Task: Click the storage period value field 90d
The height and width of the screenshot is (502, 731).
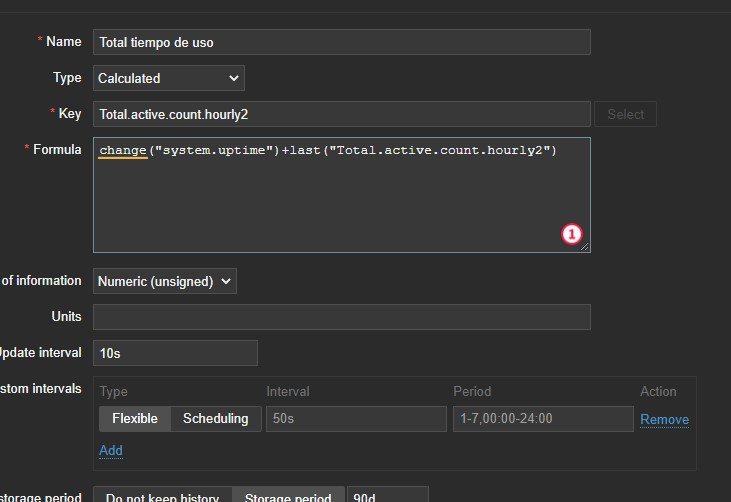Action: (x=388, y=496)
